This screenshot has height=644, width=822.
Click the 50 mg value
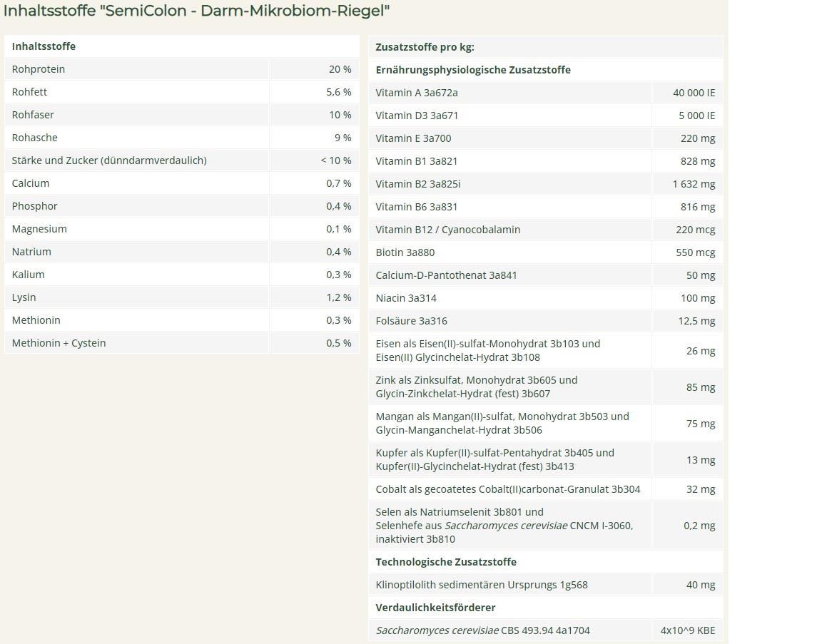[x=701, y=275]
